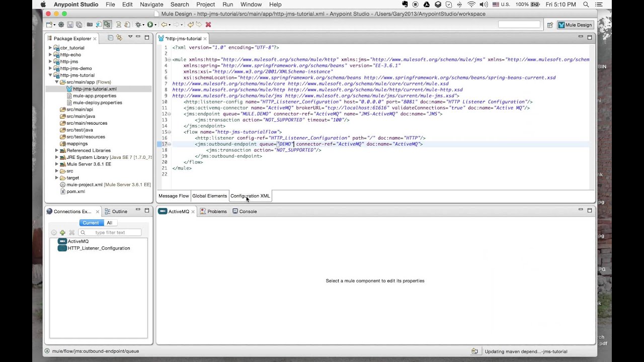The image size is (644, 362).
Task: Select pom.xml file
Action: (x=75, y=192)
